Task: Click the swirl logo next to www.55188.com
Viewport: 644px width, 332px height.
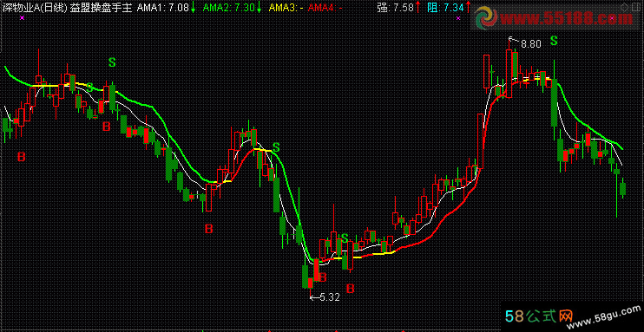Action: [487, 18]
